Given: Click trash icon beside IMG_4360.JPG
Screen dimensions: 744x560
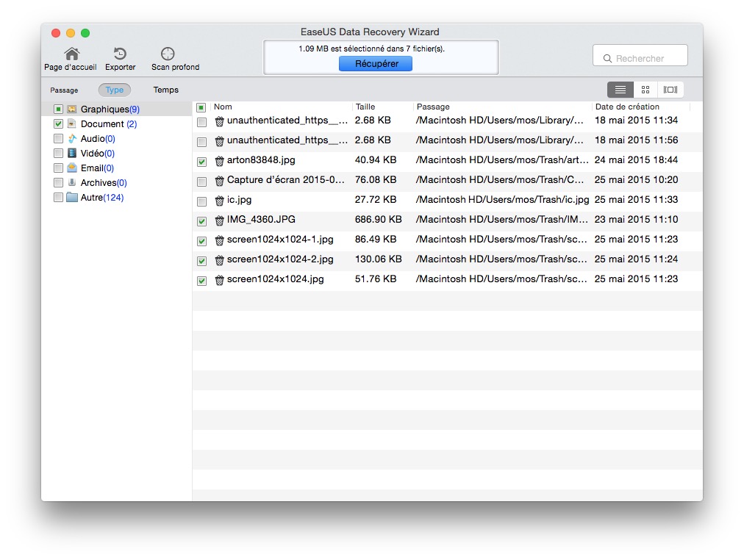Looking at the screenshot, I should [219, 220].
